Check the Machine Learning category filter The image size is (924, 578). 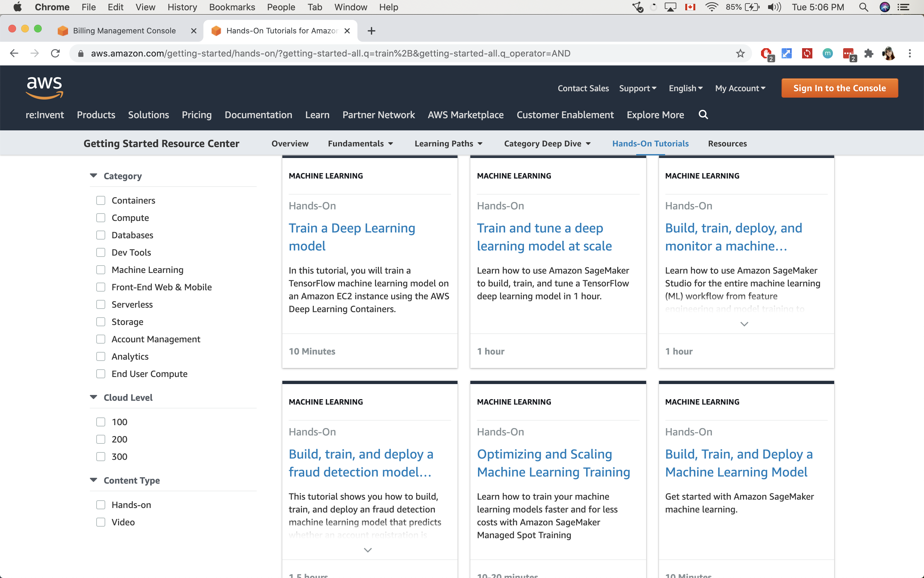pyautogui.click(x=101, y=270)
